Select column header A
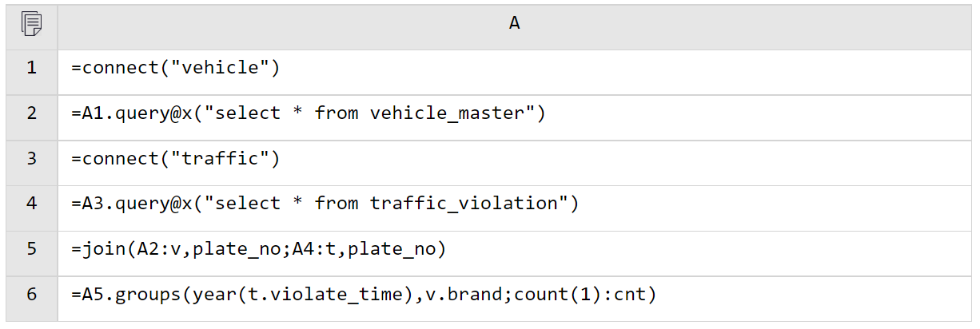Screen dimensions: 980x329 (x=514, y=25)
